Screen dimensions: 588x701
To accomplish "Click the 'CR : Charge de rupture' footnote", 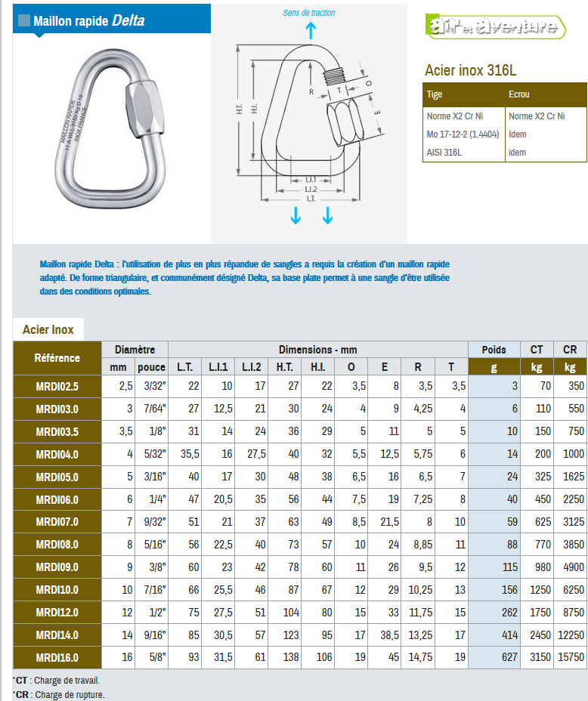I will point(59,695).
